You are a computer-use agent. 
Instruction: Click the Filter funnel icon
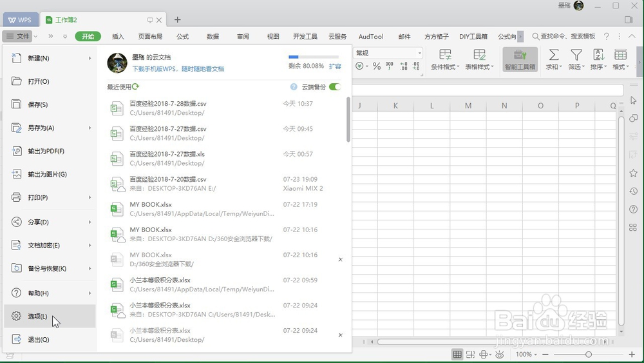point(576,55)
